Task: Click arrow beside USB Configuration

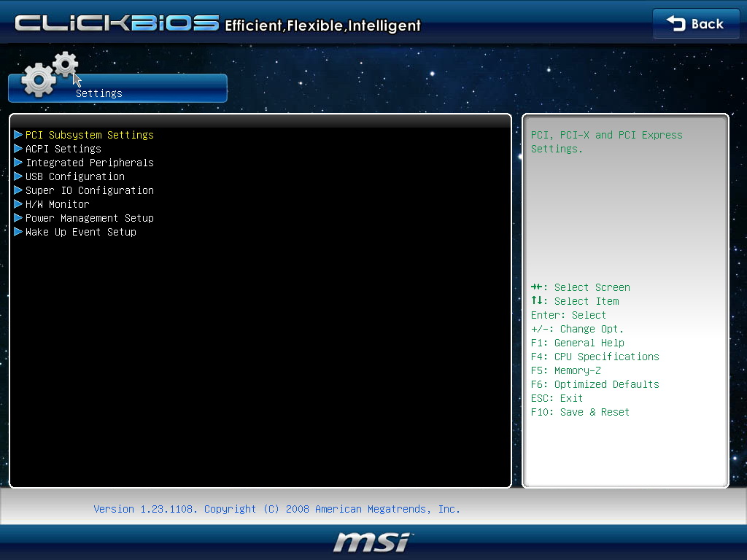Action: 18,176
